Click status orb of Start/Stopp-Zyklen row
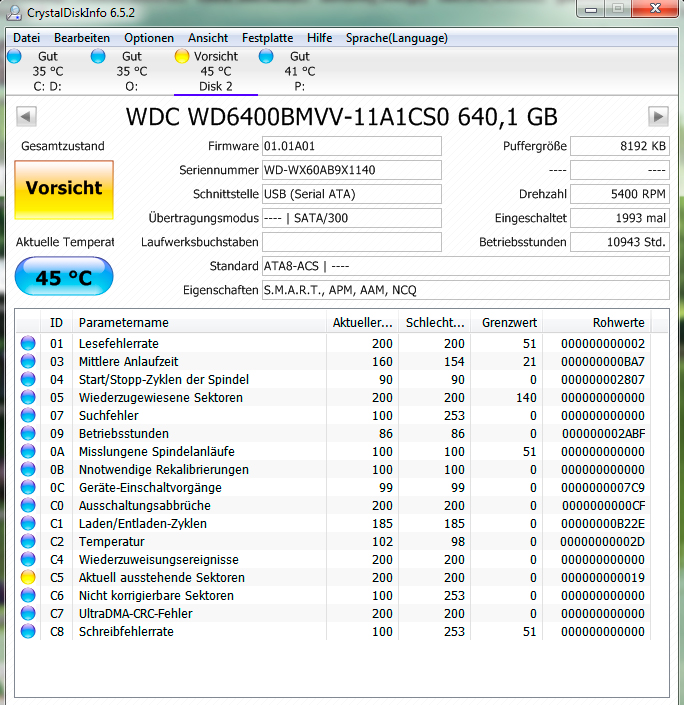The height and width of the screenshot is (705, 684). [x=28, y=379]
